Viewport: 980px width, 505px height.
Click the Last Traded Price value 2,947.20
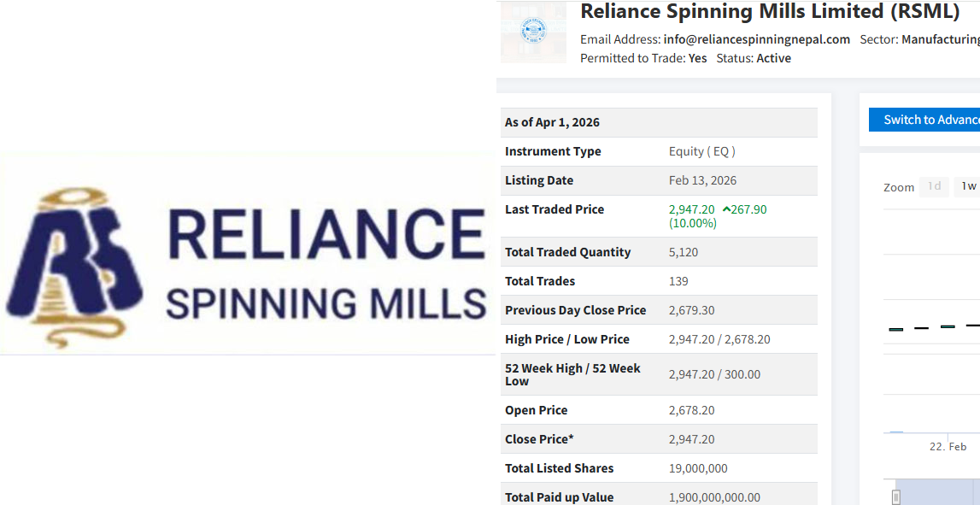pos(691,209)
